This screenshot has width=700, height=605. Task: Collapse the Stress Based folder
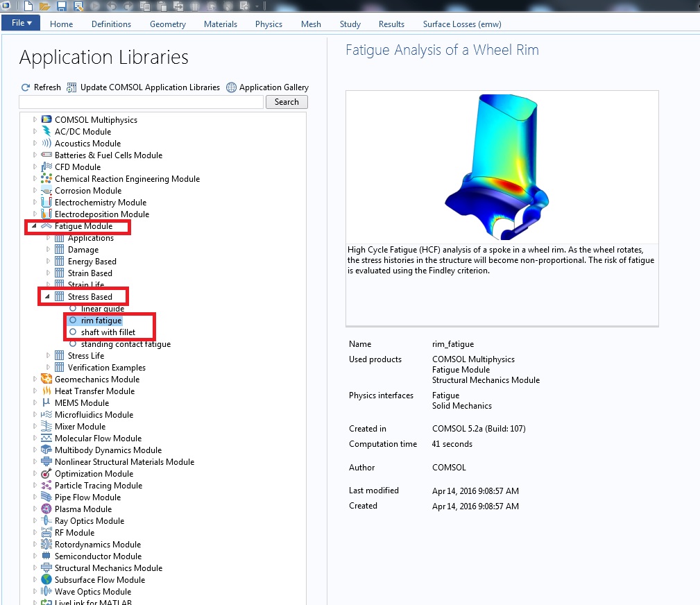point(48,297)
